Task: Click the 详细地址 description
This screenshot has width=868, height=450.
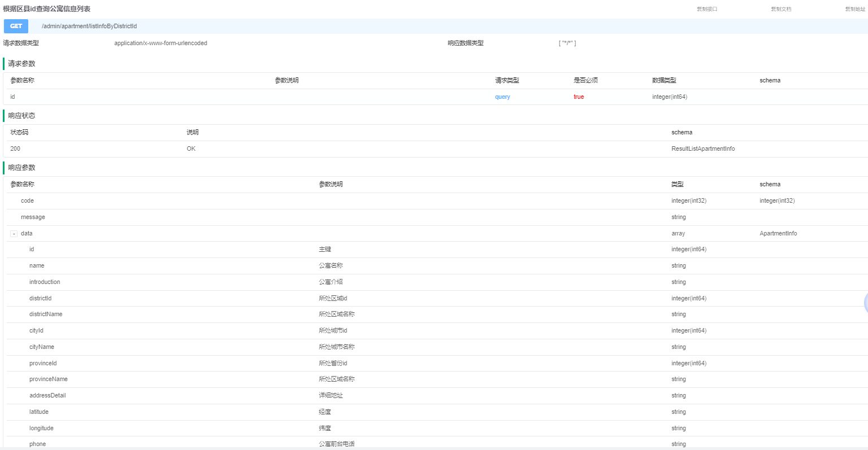Action: click(331, 396)
